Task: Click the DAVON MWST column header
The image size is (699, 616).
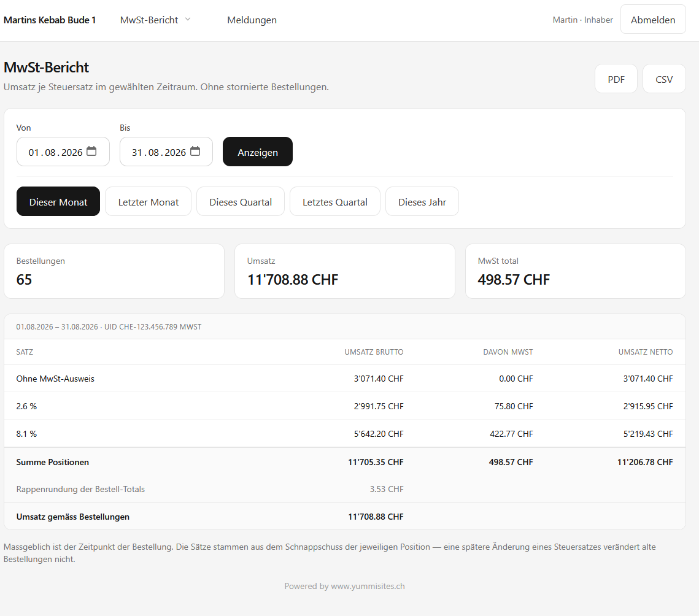Action: point(508,352)
